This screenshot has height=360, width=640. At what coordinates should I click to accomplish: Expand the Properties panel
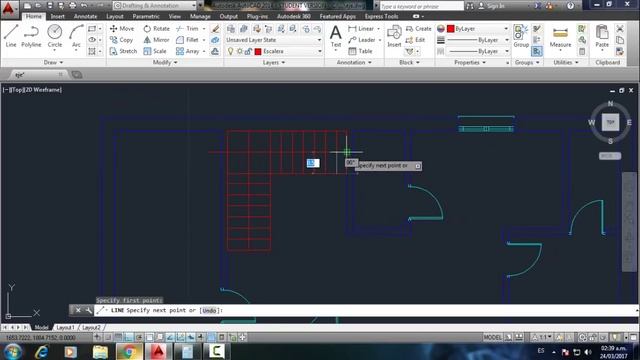click(470, 62)
